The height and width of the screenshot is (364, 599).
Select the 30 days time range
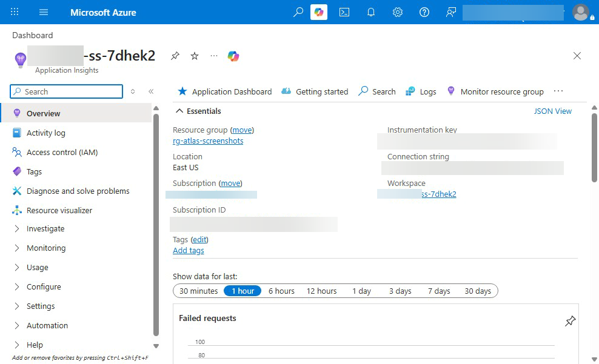[478, 291]
